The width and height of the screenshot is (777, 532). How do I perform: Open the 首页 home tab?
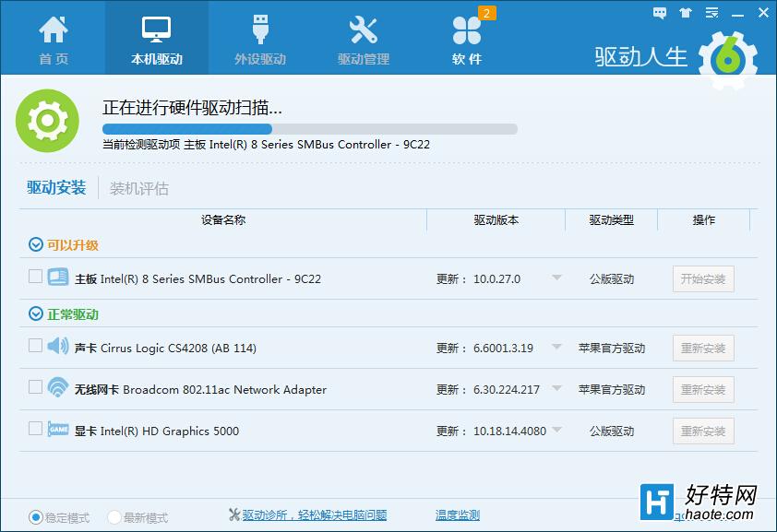click(53, 40)
